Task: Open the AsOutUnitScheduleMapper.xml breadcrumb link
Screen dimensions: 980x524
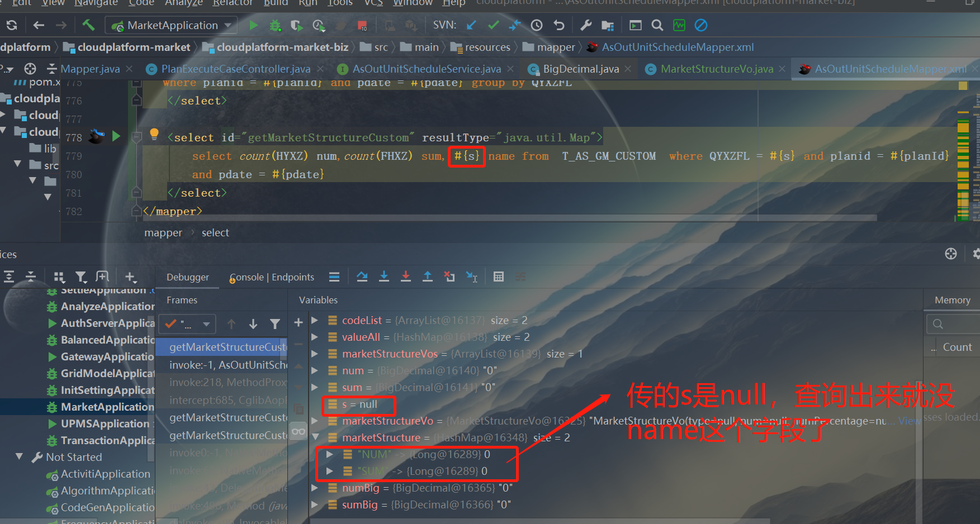Action: point(678,47)
